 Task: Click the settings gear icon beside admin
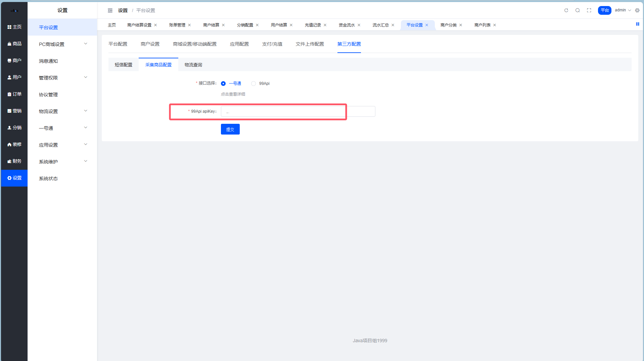pyautogui.click(x=637, y=10)
